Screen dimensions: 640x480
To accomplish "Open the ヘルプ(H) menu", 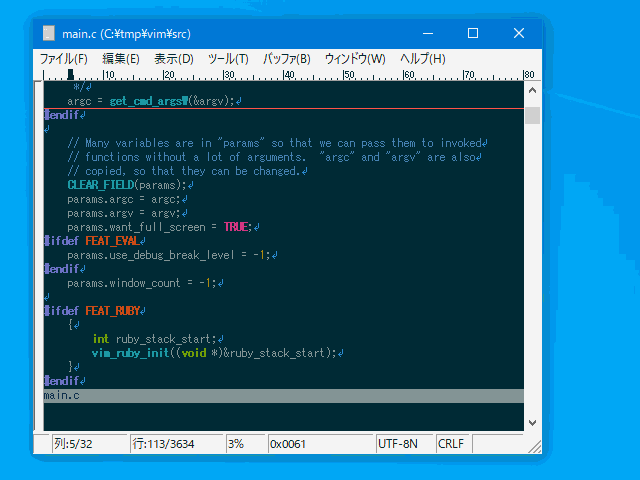I will (x=422, y=59).
